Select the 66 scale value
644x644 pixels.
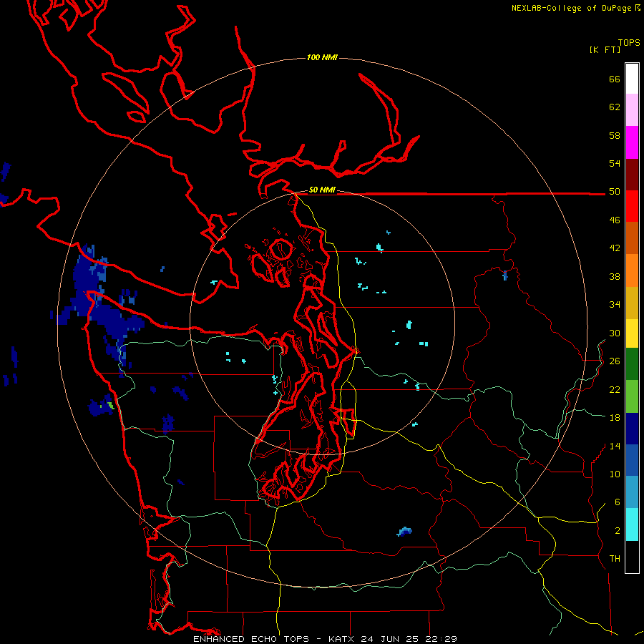(615, 79)
